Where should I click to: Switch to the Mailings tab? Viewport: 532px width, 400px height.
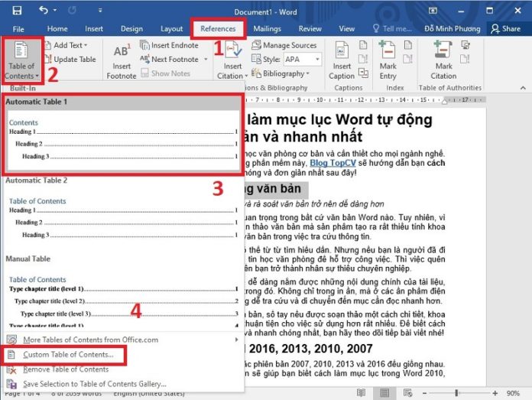(x=267, y=29)
